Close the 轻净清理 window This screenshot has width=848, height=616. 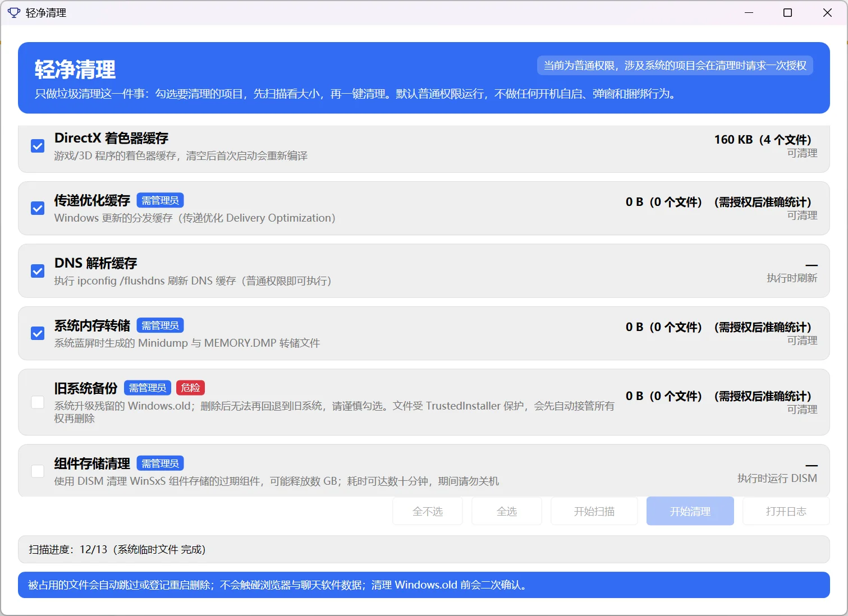827,12
